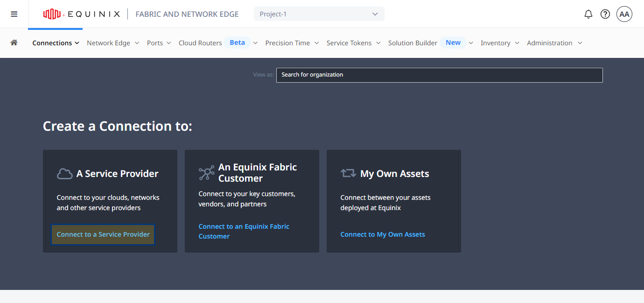Click the An Equinix Fabric Customer heading

click(x=258, y=173)
